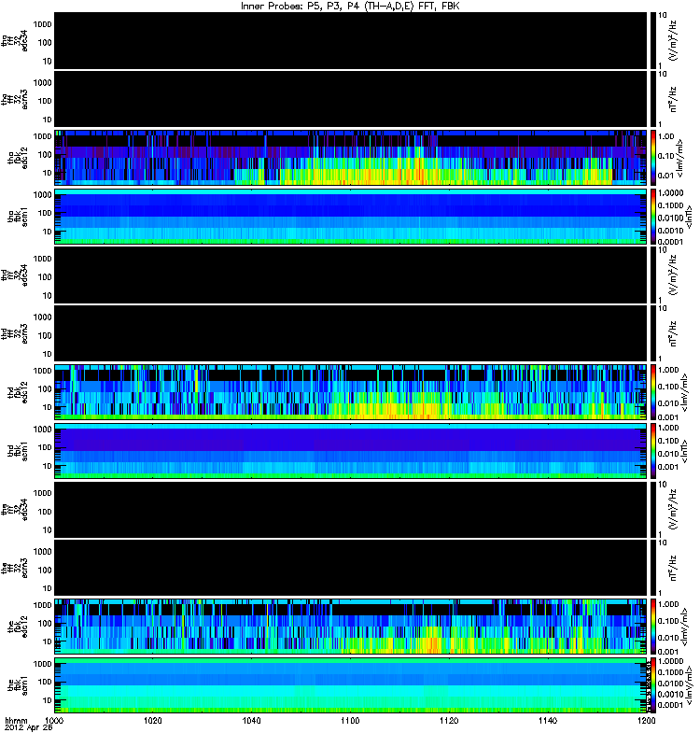
Task: Click the 1020 time tick label
Action: 153,720
